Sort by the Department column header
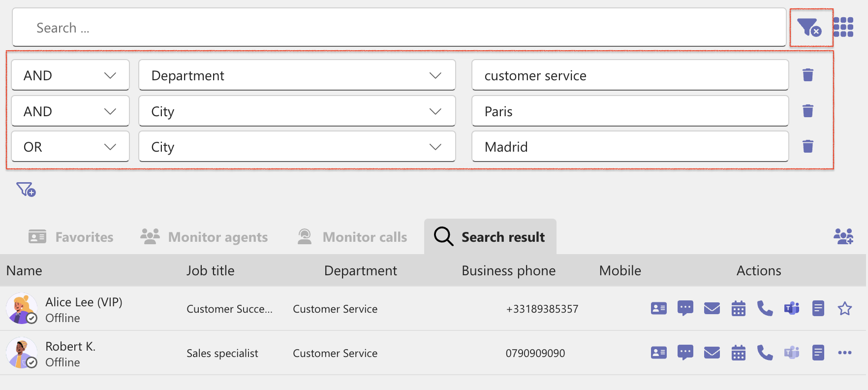The image size is (868, 390). [361, 270]
